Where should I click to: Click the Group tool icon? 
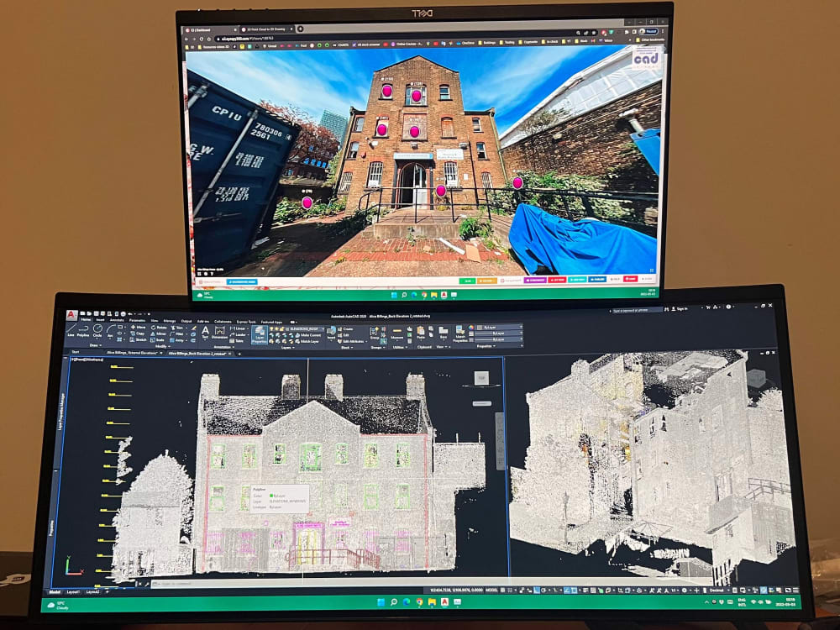click(375, 332)
